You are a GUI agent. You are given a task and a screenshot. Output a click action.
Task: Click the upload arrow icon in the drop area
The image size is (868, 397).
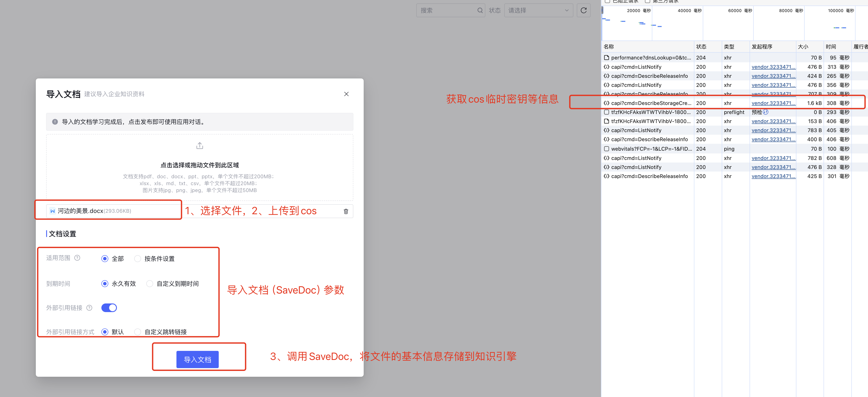coord(200,146)
